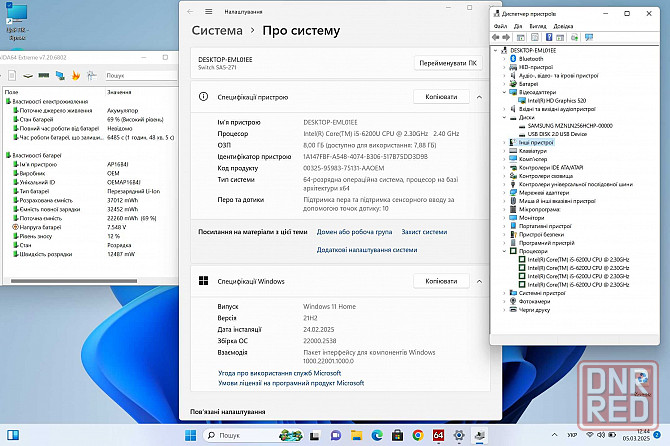Open the Захист системи link

coord(424,232)
